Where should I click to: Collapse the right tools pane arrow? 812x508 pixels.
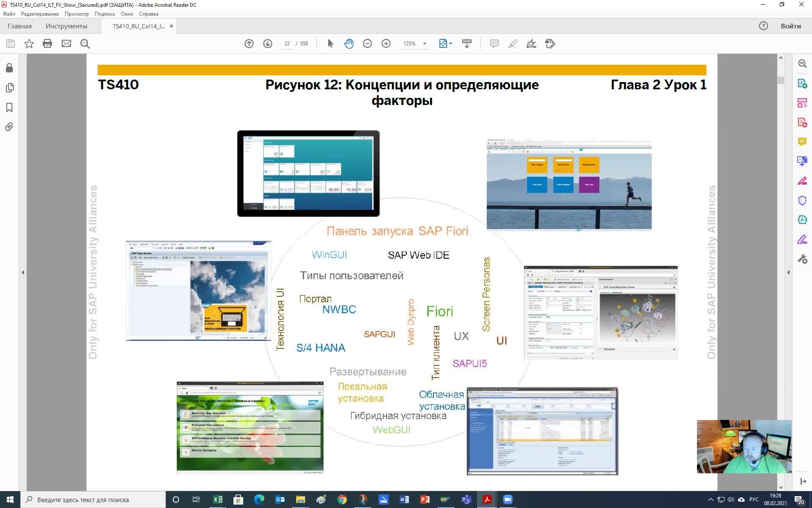(788, 272)
